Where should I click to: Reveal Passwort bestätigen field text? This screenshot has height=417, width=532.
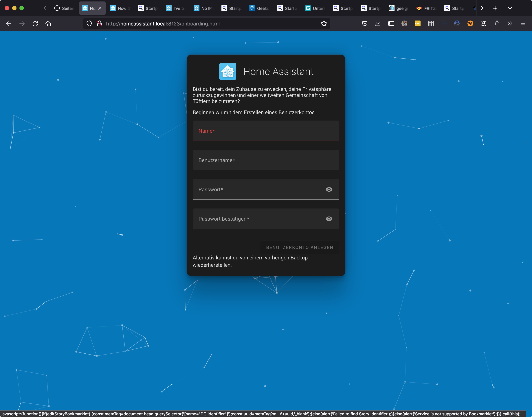[329, 219]
